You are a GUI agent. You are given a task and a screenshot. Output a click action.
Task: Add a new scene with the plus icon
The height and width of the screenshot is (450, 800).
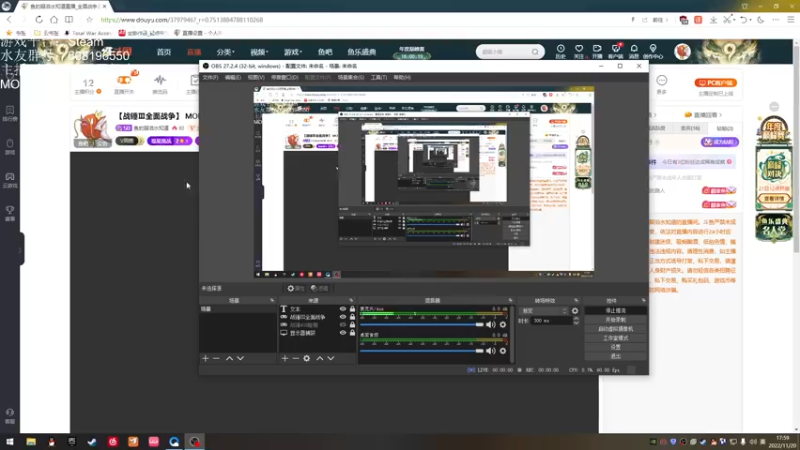(x=206, y=359)
